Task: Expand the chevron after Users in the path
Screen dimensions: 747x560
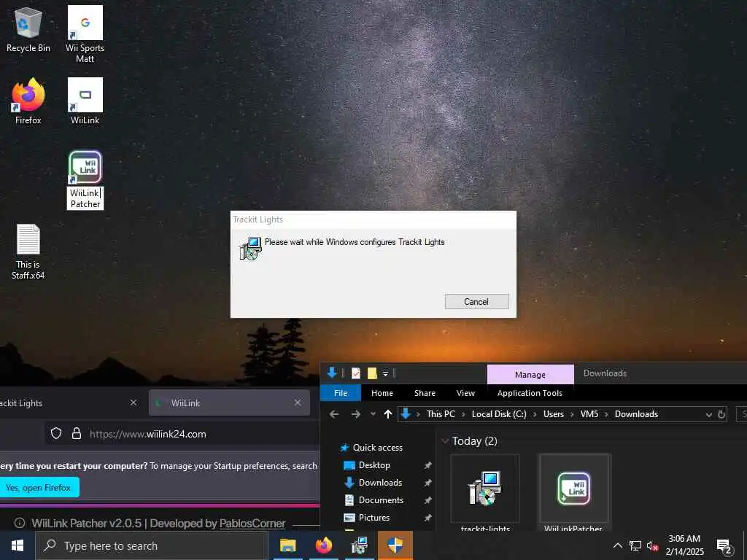Action: [x=571, y=414]
